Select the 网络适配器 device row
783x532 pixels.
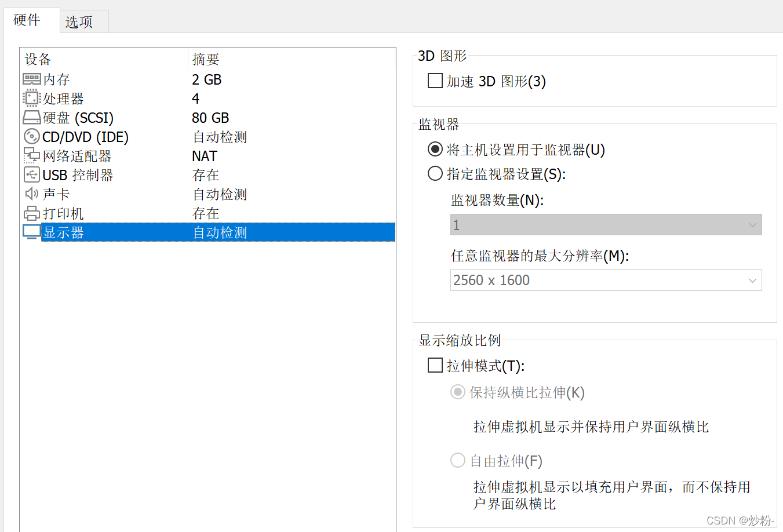(207, 156)
